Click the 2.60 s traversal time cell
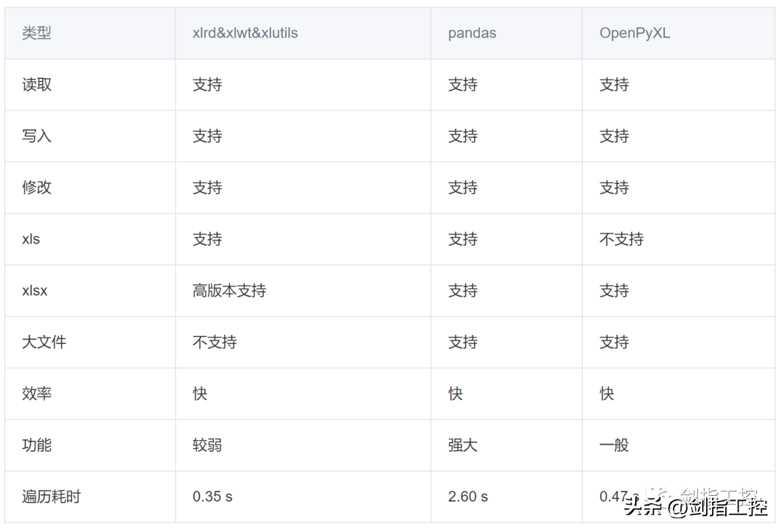This screenshot has height=532, width=783. [468, 496]
